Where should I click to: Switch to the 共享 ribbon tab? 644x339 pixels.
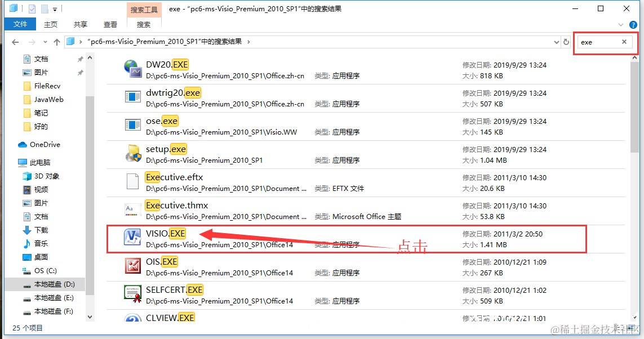[x=81, y=25]
